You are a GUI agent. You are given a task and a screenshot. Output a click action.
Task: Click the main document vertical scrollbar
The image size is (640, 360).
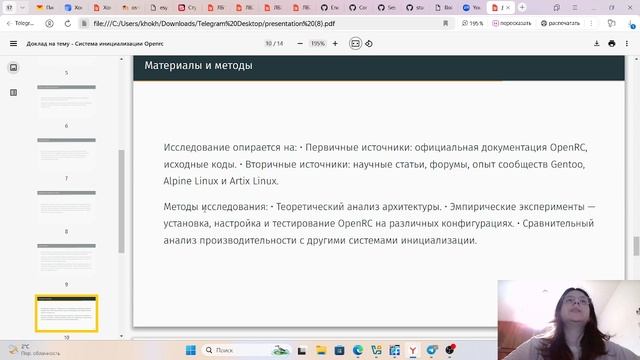point(636,246)
